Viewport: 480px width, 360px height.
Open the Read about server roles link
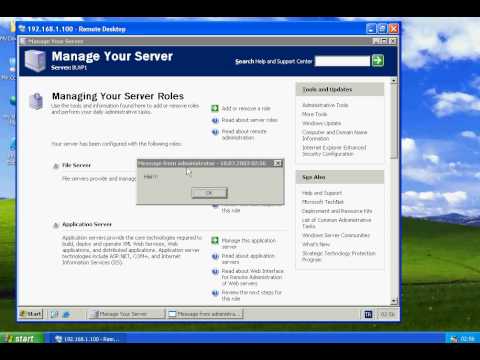250,120
